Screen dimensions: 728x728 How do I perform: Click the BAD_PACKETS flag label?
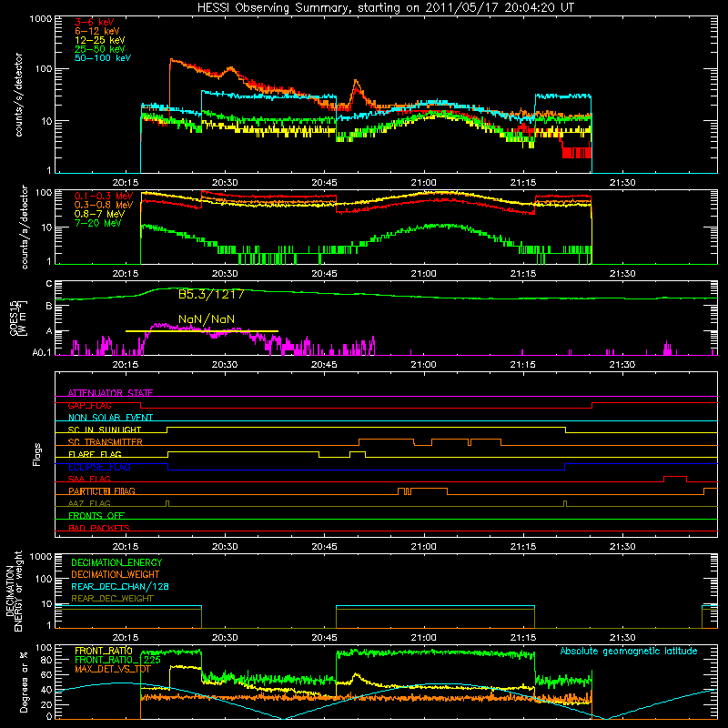[x=99, y=529]
